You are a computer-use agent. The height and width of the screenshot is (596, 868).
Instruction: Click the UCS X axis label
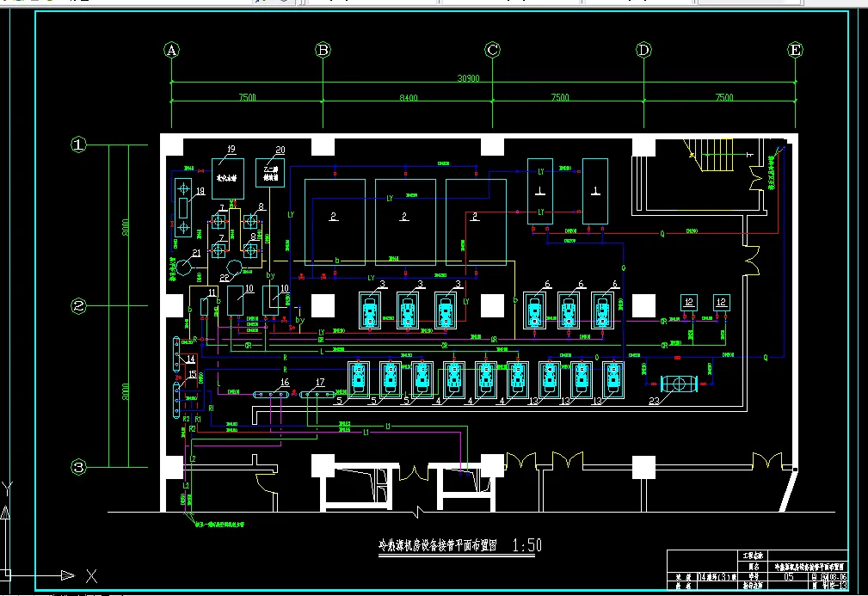pyautogui.click(x=91, y=576)
